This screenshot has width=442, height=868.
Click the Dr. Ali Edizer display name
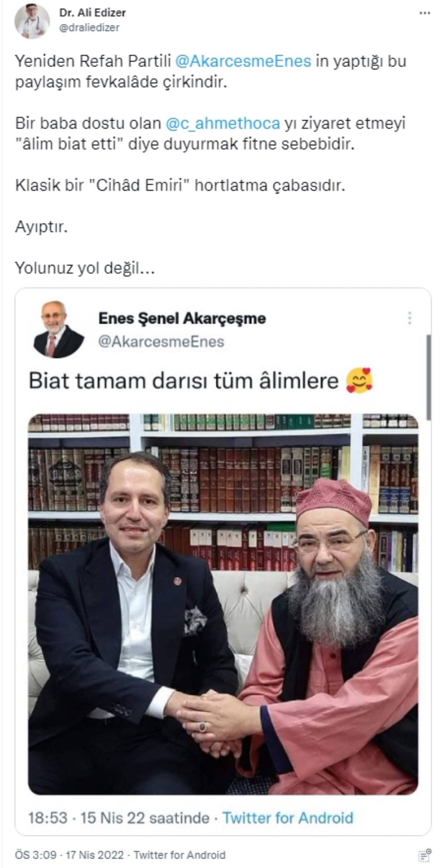(x=92, y=13)
